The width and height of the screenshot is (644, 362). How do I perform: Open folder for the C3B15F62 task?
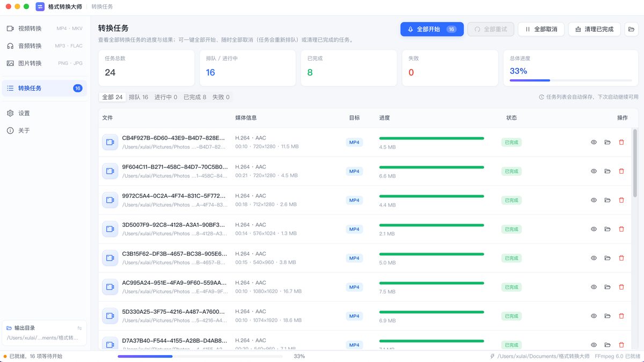pos(608,258)
